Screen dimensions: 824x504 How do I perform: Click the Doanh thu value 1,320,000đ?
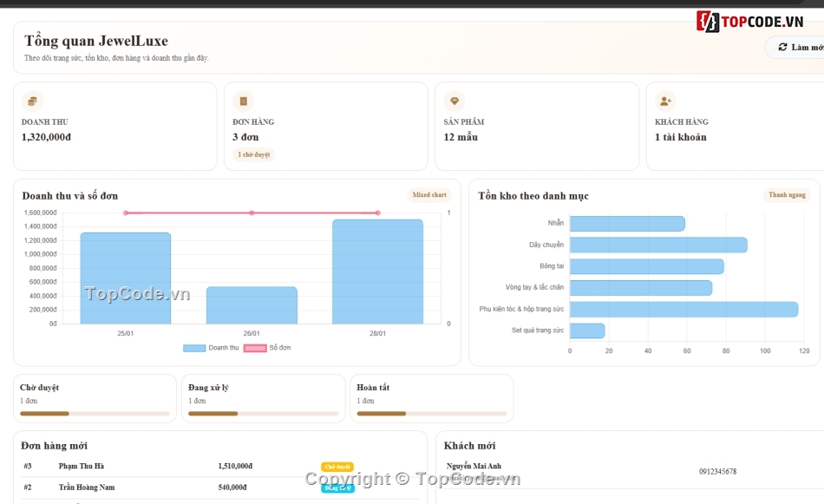pos(46,137)
